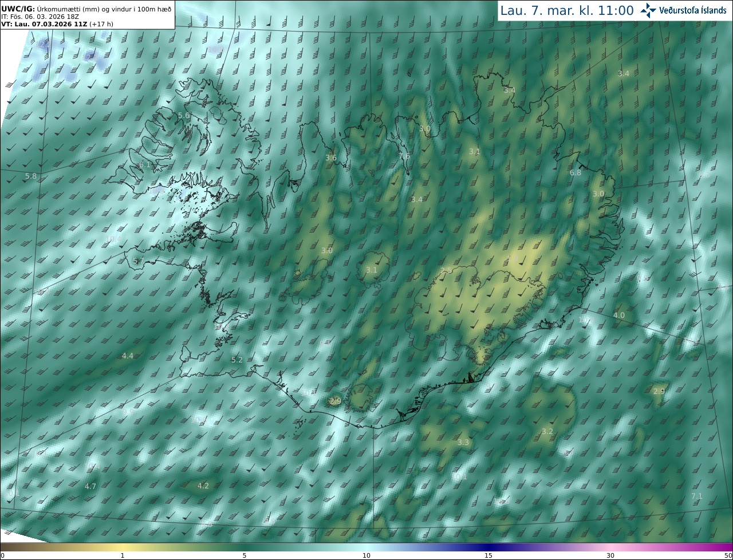The image size is (733, 560).
Task: Click the 6.1 value on the map
Action: (145, 165)
